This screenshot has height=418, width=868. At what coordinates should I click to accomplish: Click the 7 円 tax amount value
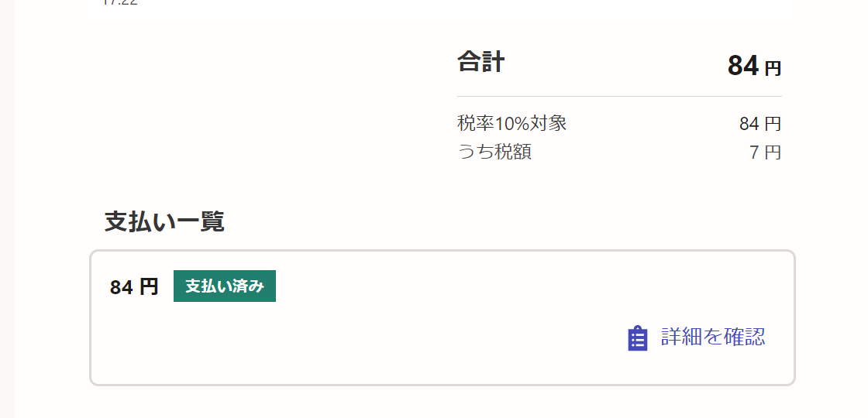coord(765,152)
